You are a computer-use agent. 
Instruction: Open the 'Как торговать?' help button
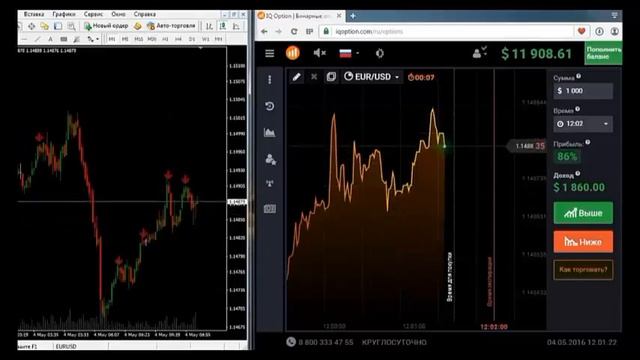tap(583, 270)
